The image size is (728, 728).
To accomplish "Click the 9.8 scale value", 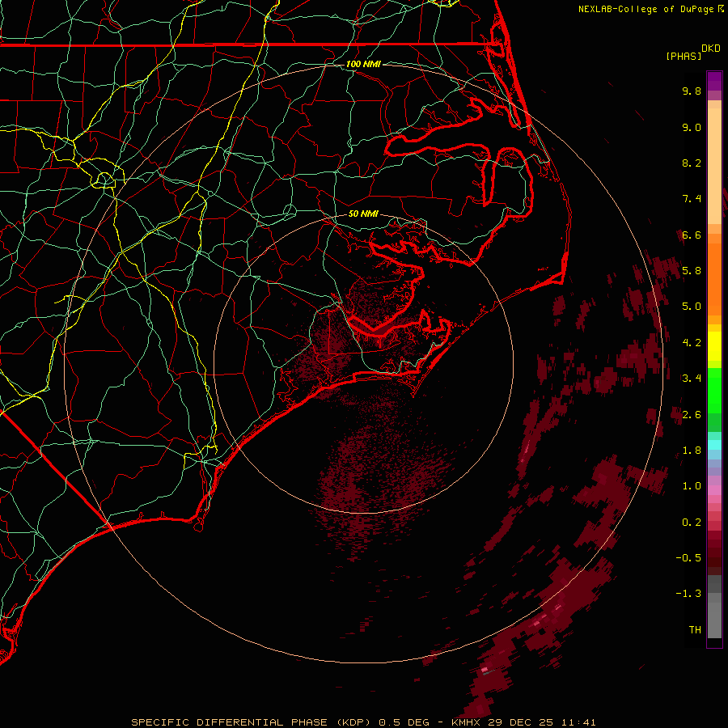I will [692, 91].
